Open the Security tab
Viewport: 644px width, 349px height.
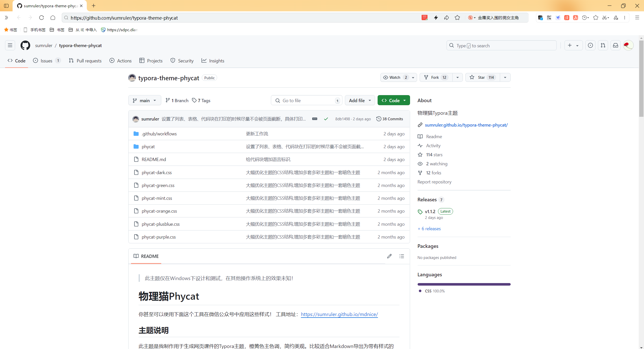(182, 61)
